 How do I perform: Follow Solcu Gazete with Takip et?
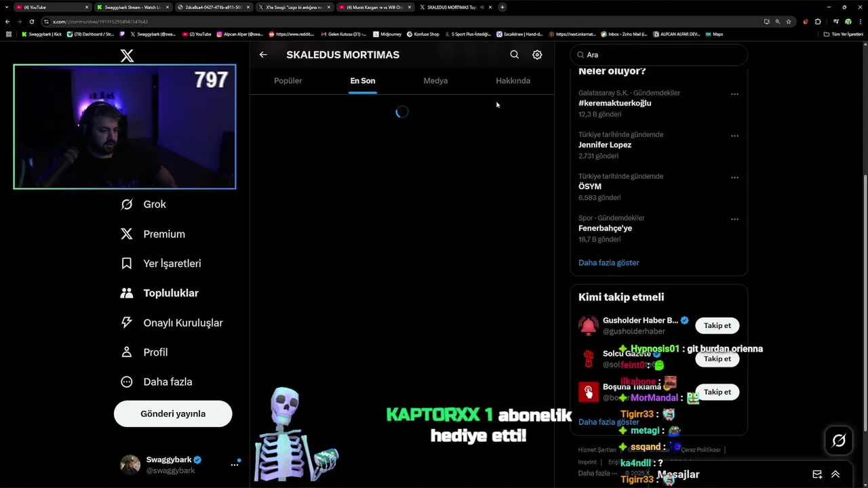point(717,359)
